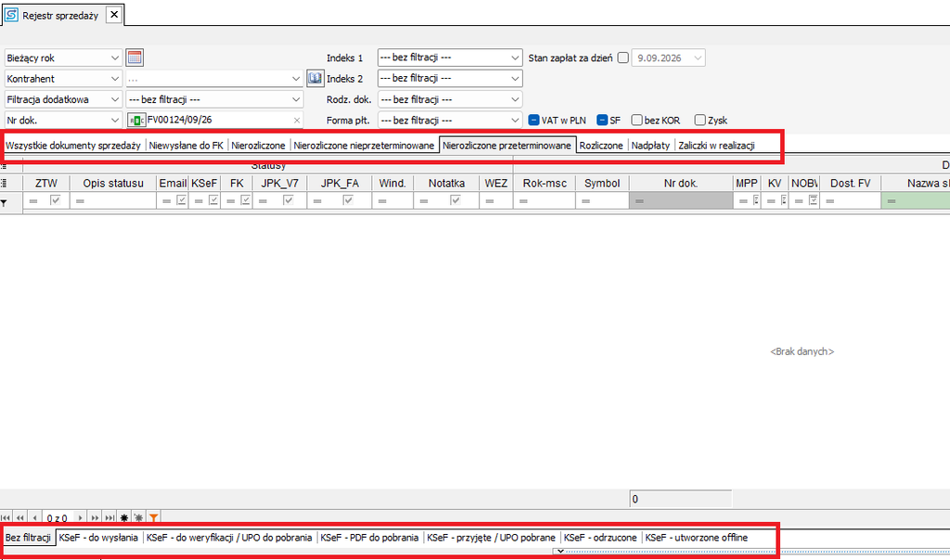Enable the Zysk checkbox
The image size is (950, 560).
coord(700,120)
